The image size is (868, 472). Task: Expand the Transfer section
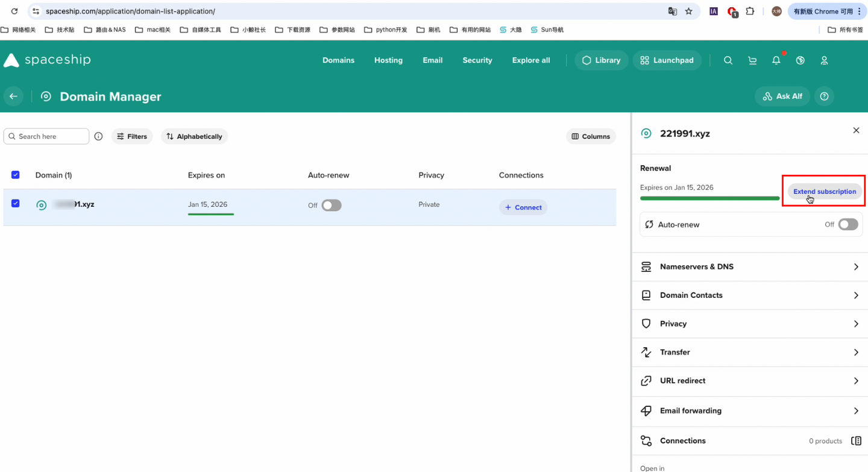[750, 352]
